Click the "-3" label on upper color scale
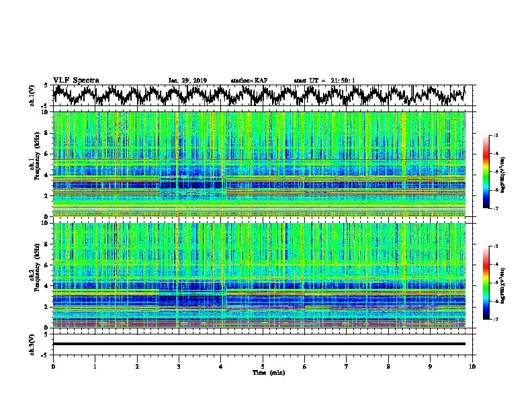Screen dimensions: 532x411 tap(496, 136)
